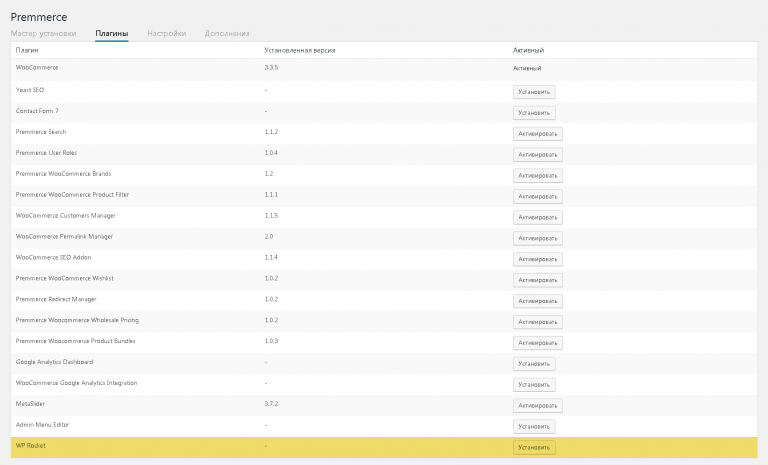Image resolution: width=768 pixels, height=465 pixels.
Task: Click the WP Rocket plugin name
Action: 30,446
